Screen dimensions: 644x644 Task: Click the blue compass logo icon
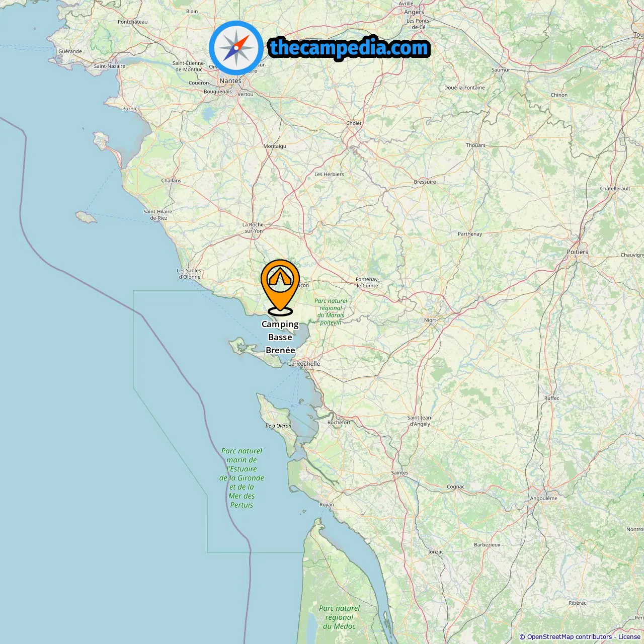pos(236,48)
